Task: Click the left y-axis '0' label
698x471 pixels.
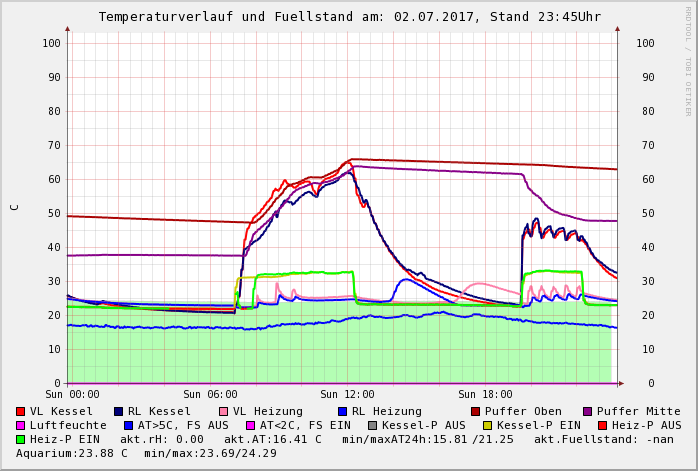Action: [x=57, y=383]
